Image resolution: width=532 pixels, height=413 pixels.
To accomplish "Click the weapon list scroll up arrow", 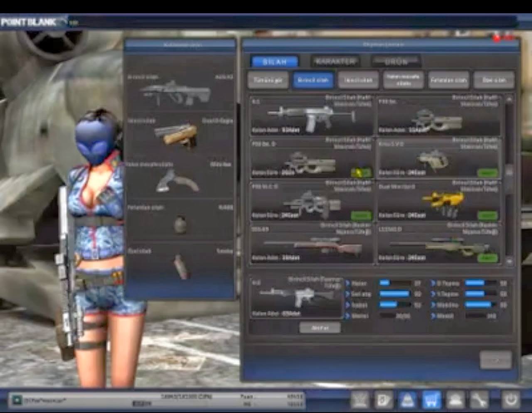I will (x=509, y=100).
